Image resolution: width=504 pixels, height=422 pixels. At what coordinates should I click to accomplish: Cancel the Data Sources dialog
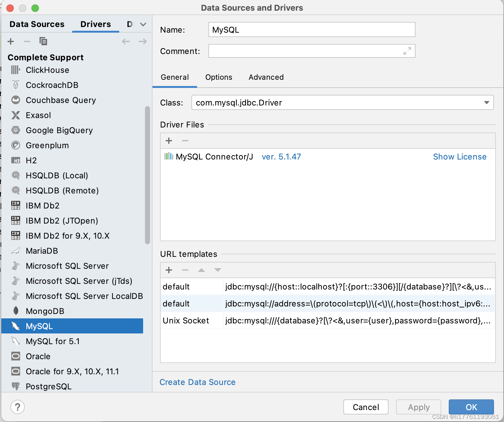click(x=365, y=407)
